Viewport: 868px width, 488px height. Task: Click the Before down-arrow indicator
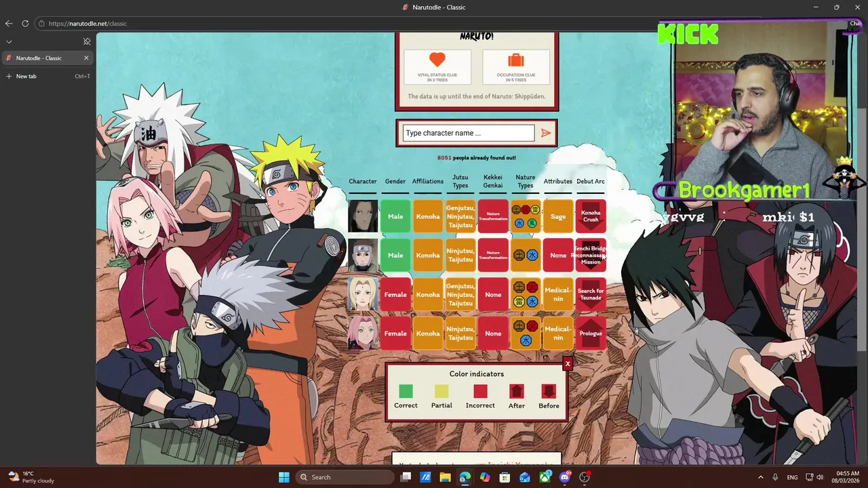[x=549, y=391]
